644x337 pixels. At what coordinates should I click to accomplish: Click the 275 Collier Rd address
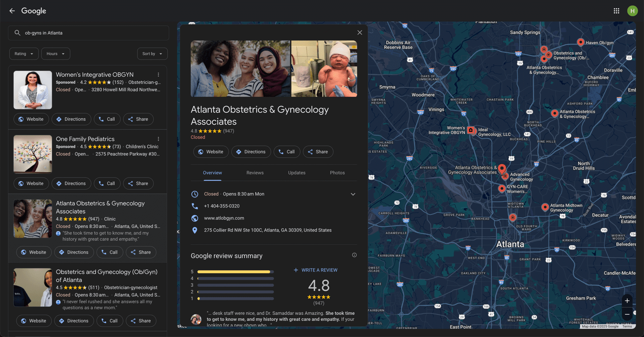pos(268,230)
